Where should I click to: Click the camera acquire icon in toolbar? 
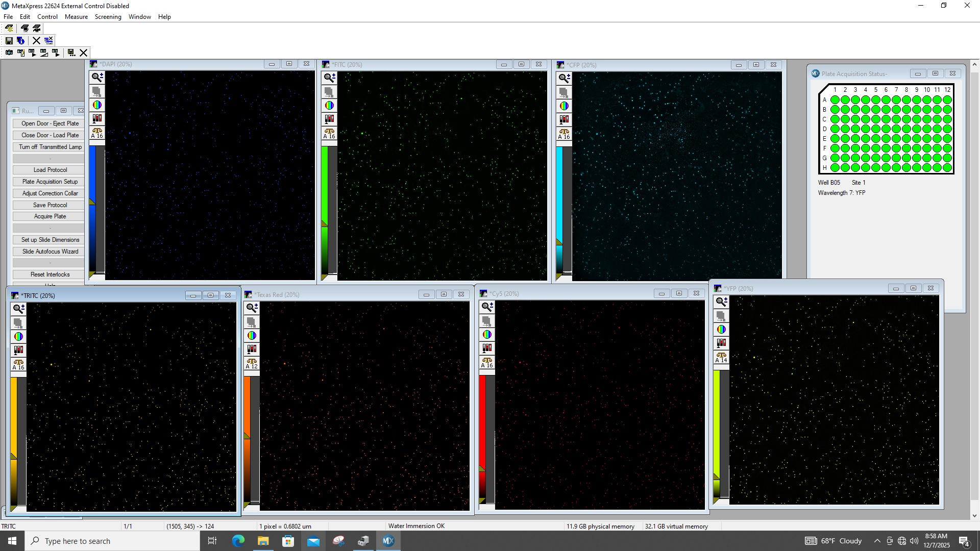(9, 53)
